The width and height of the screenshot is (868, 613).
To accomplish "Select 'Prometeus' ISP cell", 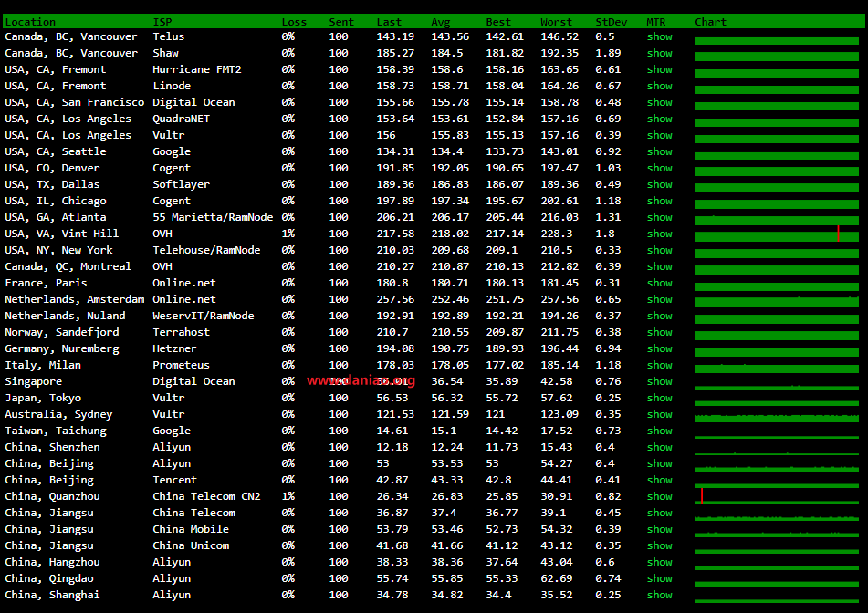I will pyautogui.click(x=181, y=365).
